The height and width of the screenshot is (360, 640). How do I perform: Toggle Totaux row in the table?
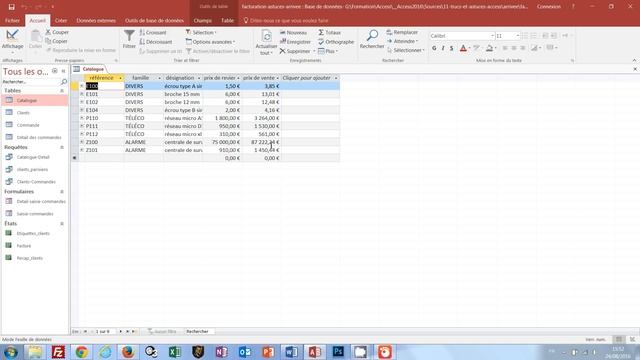click(x=329, y=32)
